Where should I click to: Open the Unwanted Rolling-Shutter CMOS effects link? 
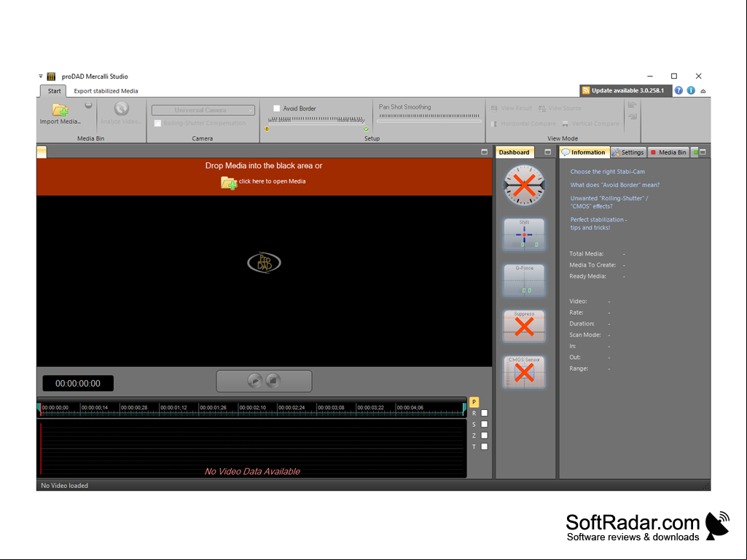[609, 202]
